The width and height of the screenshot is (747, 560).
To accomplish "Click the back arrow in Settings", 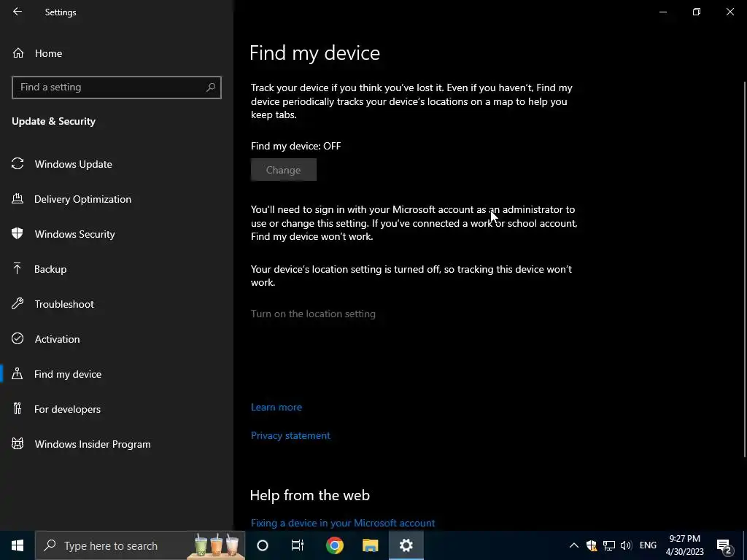I will click(x=18, y=12).
